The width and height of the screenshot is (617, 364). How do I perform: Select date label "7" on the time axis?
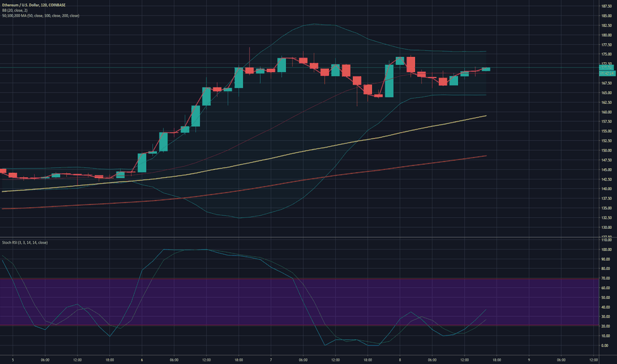(x=271, y=360)
